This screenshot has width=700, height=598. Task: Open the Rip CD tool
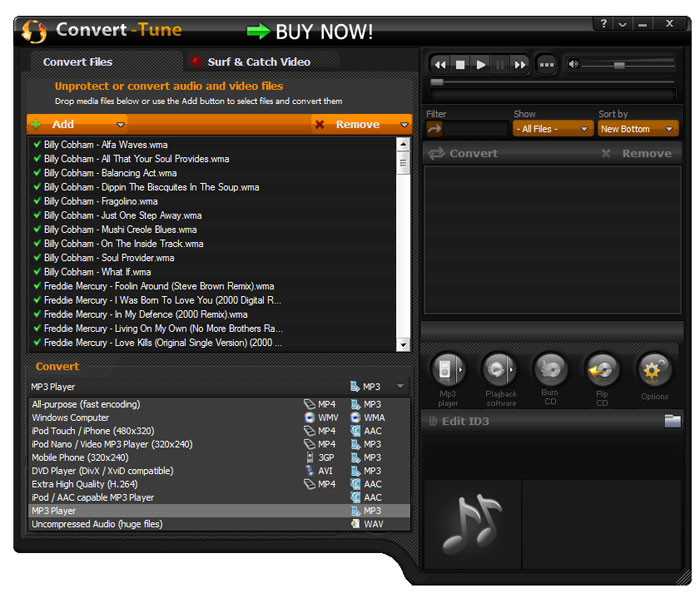(x=602, y=370)
